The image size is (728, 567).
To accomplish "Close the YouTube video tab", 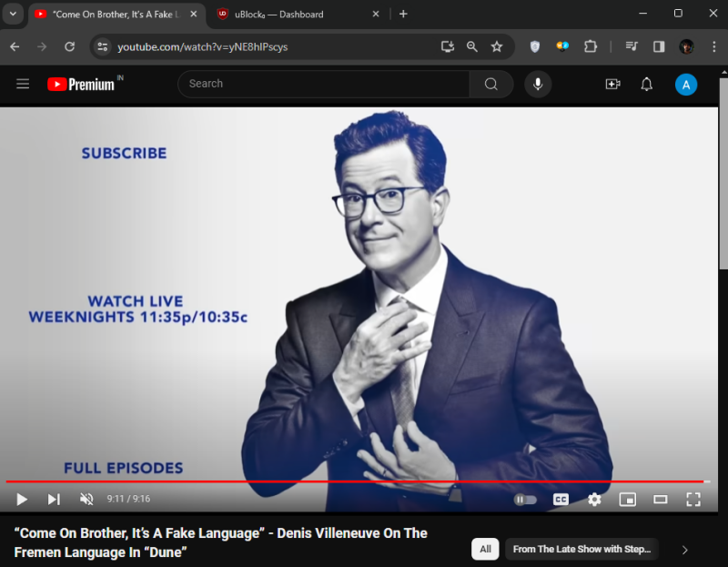I will coord(194,14).
